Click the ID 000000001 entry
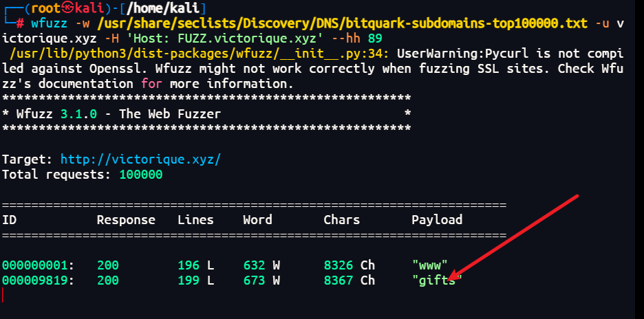This screenshot has height=319, width=644. click(39, 264)
